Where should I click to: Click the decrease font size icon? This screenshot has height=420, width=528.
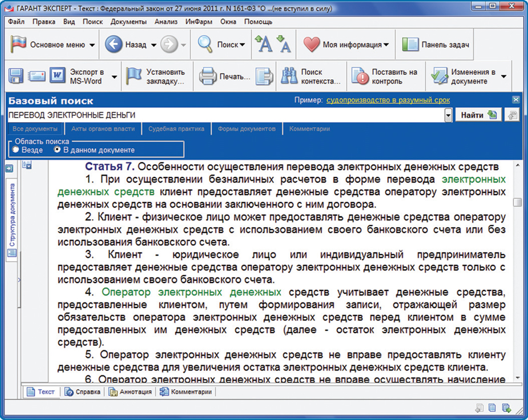284,44
